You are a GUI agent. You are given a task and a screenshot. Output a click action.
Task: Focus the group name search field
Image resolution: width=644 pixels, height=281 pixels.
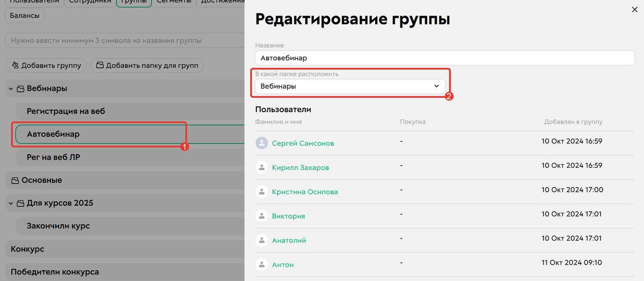(x=123, y=41)
